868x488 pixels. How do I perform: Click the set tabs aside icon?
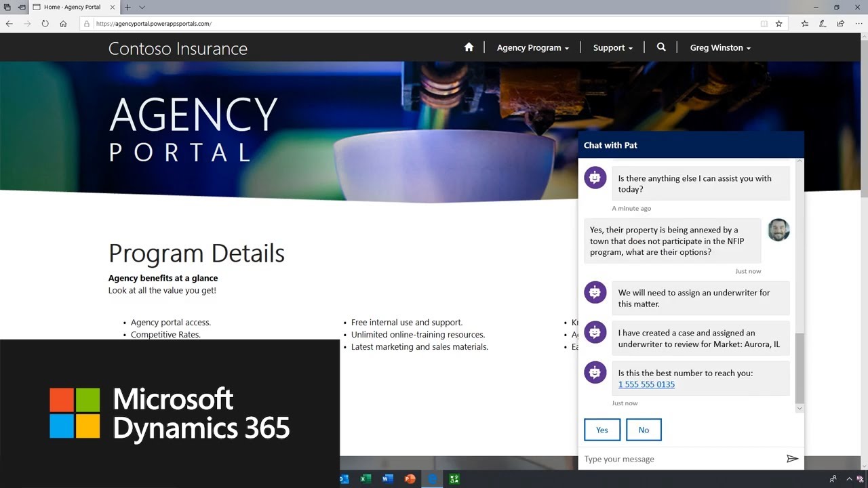22,7
